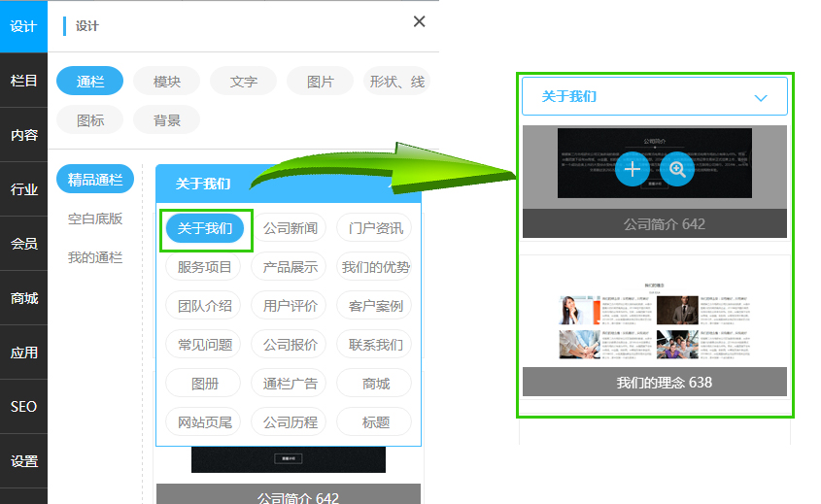Screen dimensions: 821x504
Task: Click the 精品通栏 pill button
Action: tap(95, 180)
